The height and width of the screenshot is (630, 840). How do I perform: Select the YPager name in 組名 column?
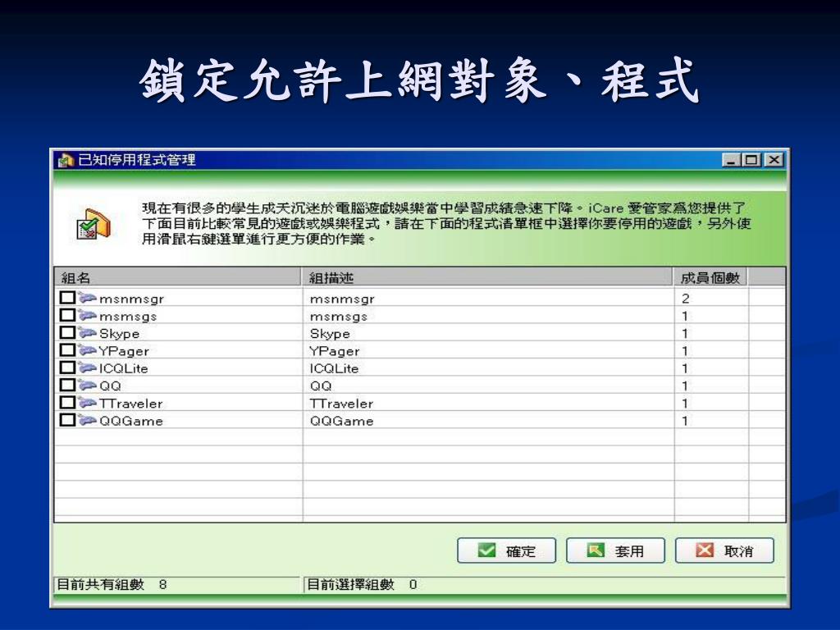[124, 351]
